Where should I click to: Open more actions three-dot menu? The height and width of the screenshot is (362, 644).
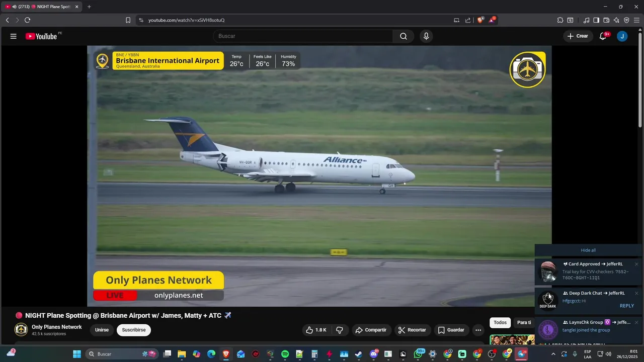click(x=478, y=330)
